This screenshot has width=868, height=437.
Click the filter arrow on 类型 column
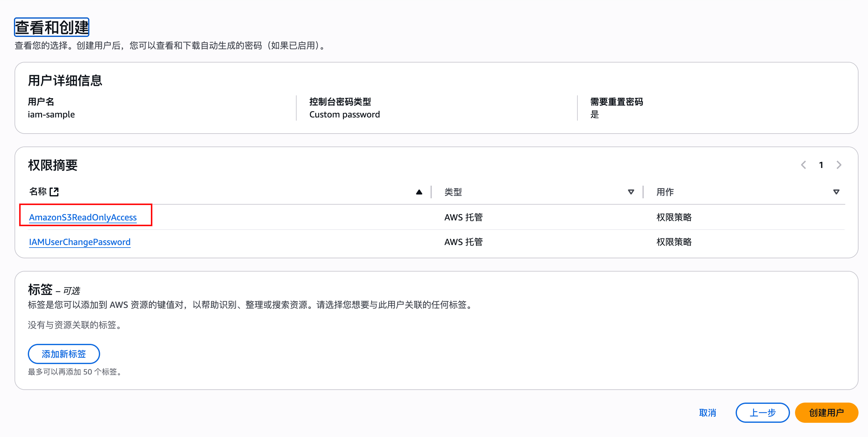pos(631,191)
